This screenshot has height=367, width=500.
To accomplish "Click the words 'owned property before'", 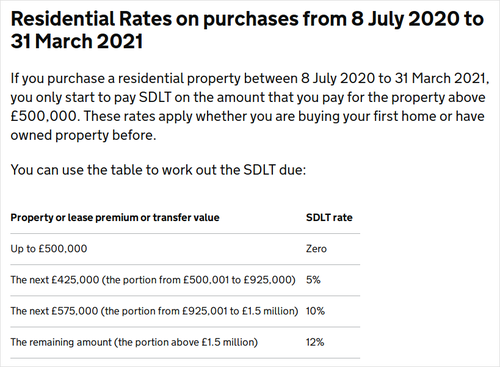I will [x=82, y=136].
